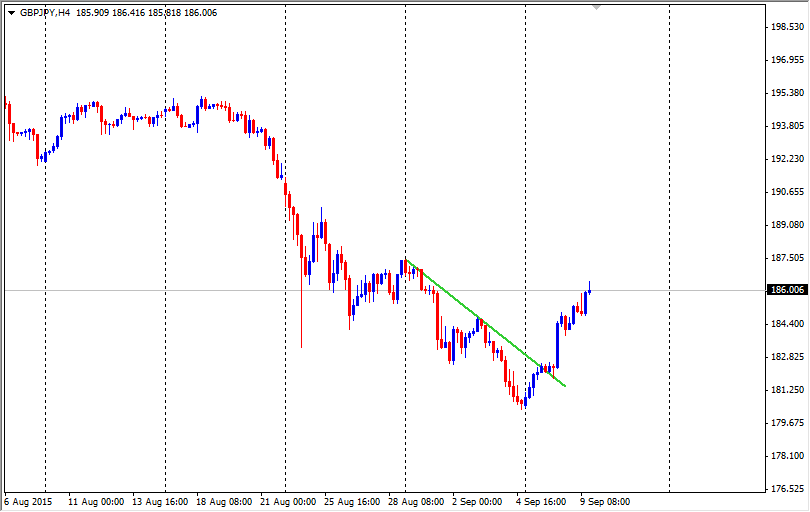Click the 198.530 price scale label
The image size is (810, 512).
787,27
